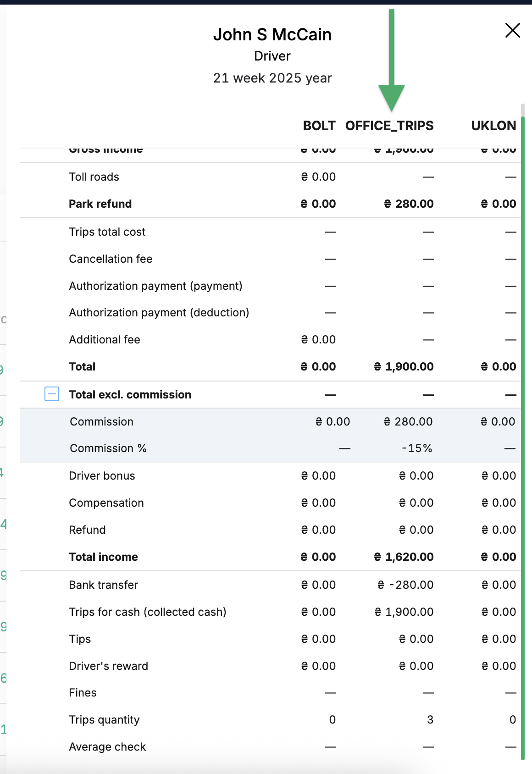Click the Additional fee label
Screen dimensions: 532x774
(x=105, y=340)
